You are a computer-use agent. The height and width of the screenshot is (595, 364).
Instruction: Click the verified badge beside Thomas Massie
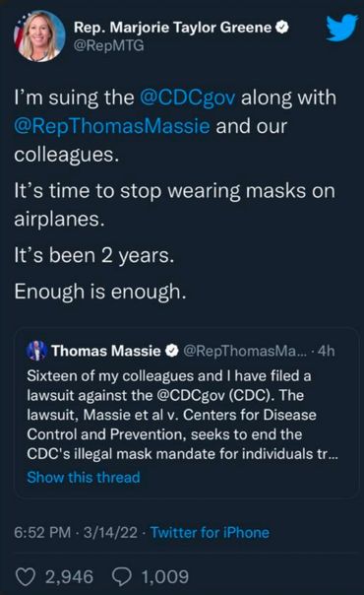point(172,351)
